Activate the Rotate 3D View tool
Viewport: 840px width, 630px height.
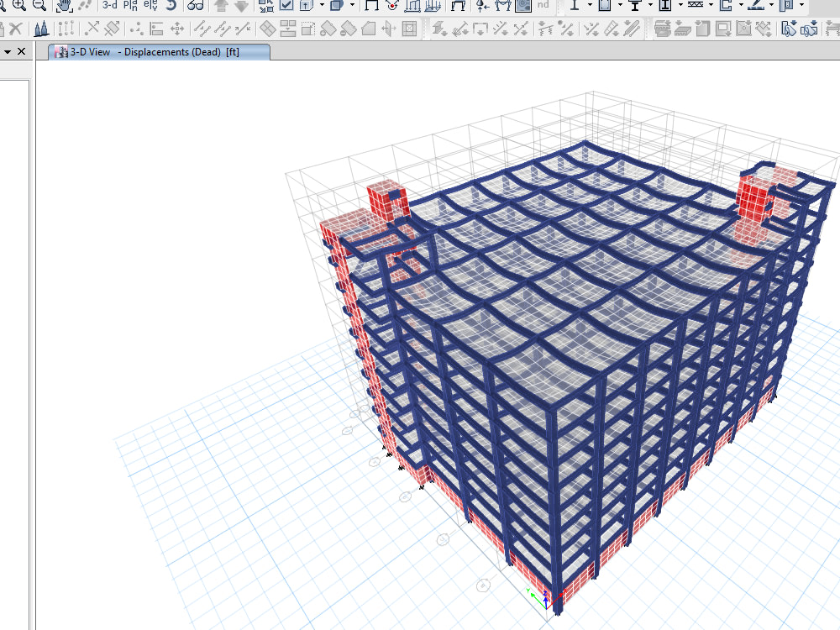[x=171, y=7]
